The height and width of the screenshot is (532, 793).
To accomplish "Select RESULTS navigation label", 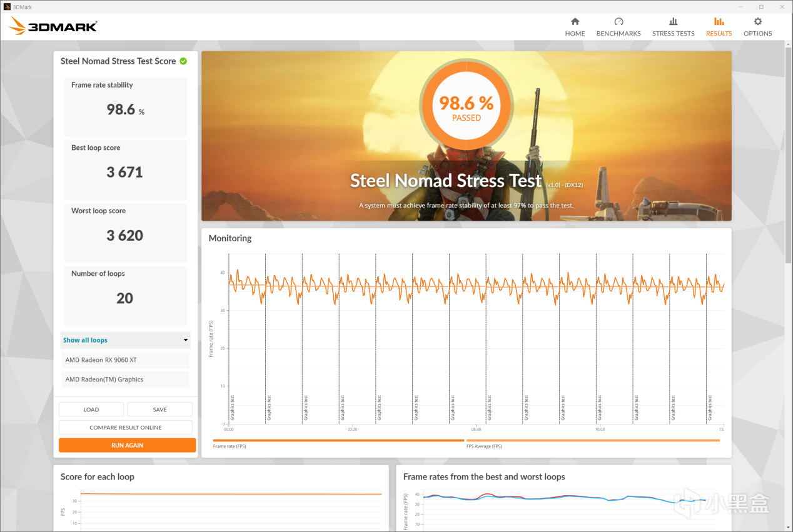I will pyautogui.click(x=719, y=34).
